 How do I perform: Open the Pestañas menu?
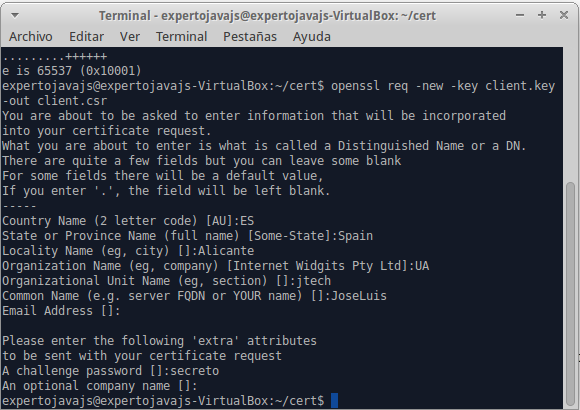(x=250, y=37)
